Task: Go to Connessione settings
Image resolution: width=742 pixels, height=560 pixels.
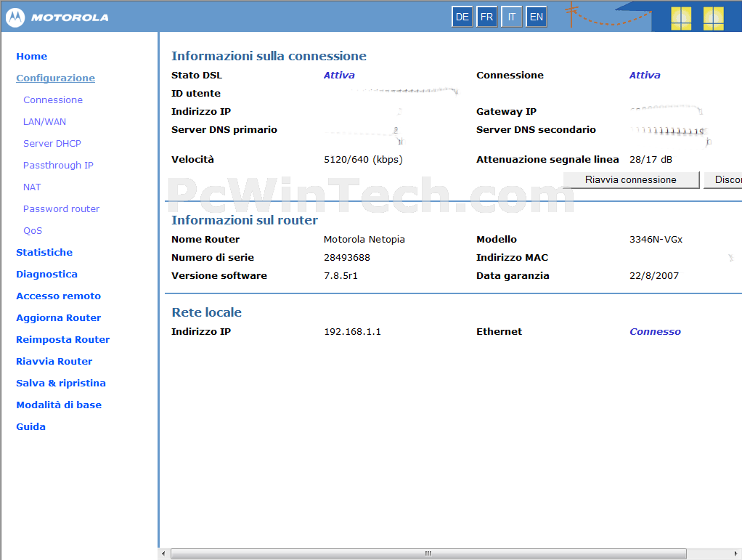Action: [x=53, y=100]
